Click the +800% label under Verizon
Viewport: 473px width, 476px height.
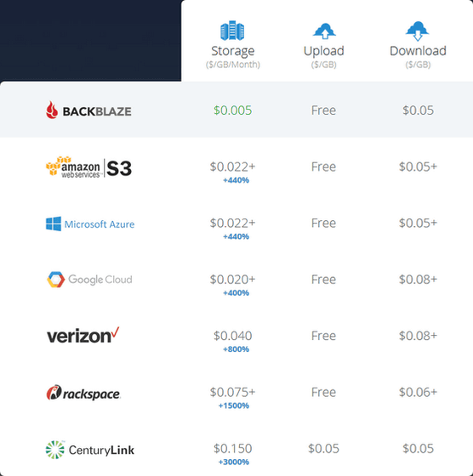(x=236, y=349)
